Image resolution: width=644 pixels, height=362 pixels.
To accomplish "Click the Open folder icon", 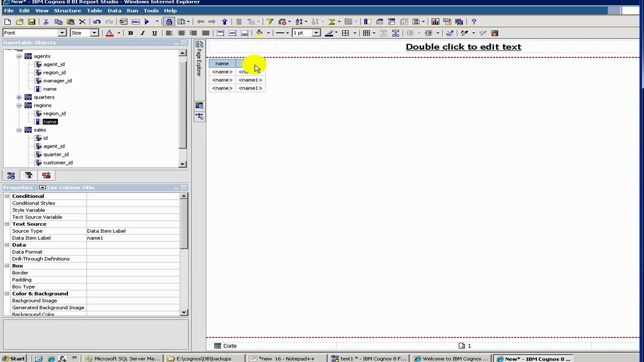I will 20,22.
